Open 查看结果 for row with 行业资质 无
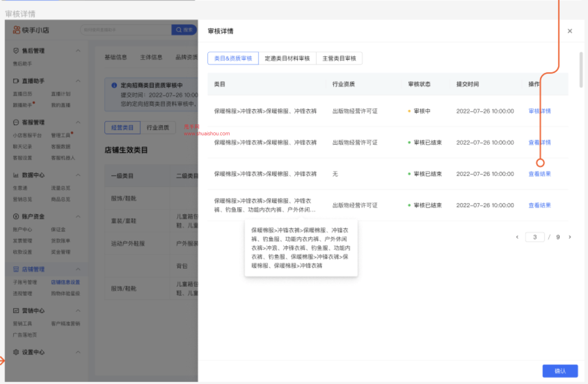 [x=539, y=174]
